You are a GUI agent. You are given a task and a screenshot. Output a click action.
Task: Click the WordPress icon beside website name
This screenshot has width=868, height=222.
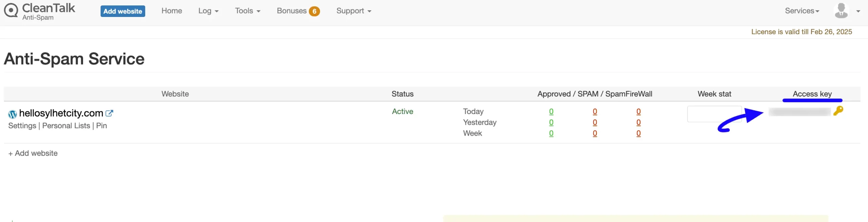coord(13,114)
